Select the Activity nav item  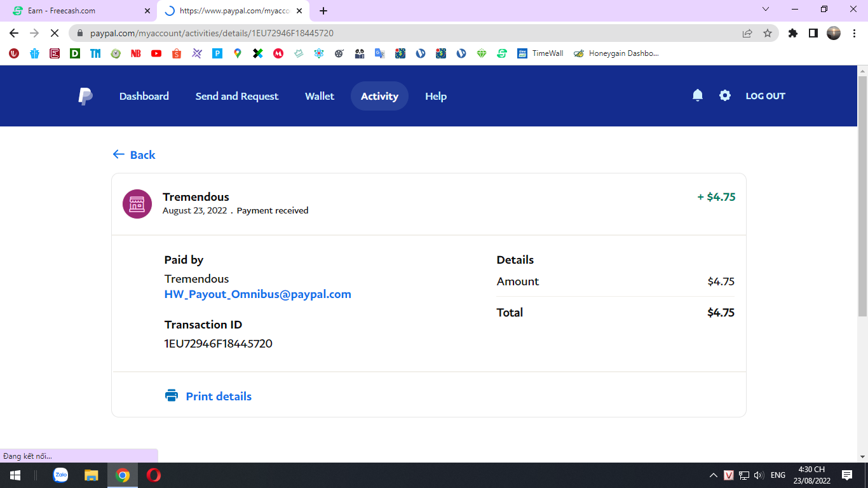(x=379, y=96)
